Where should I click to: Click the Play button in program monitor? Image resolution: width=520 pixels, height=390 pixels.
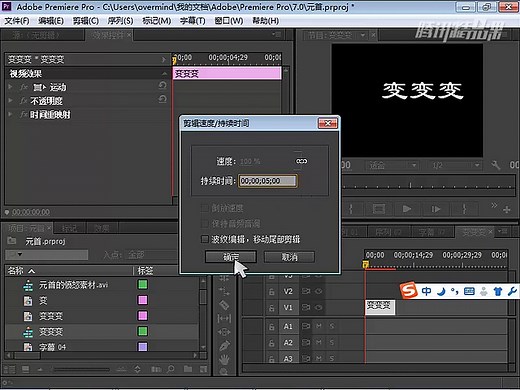pos(406,209)
